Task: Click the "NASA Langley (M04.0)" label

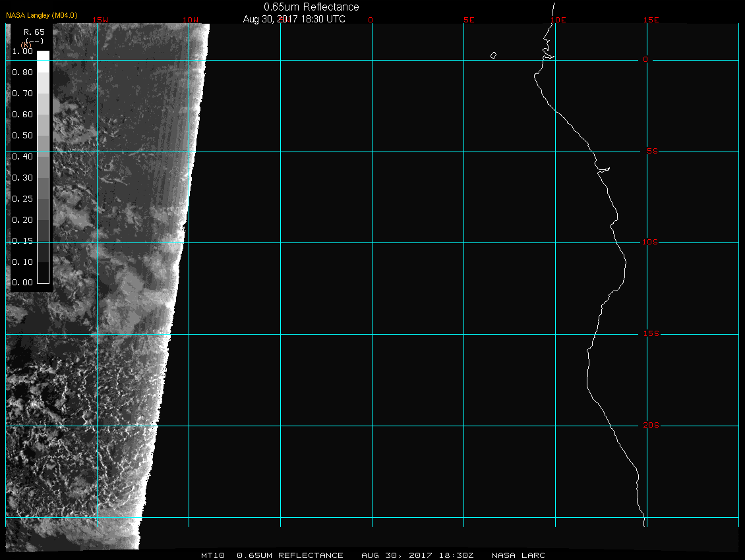Action: [x=42, y=15]
